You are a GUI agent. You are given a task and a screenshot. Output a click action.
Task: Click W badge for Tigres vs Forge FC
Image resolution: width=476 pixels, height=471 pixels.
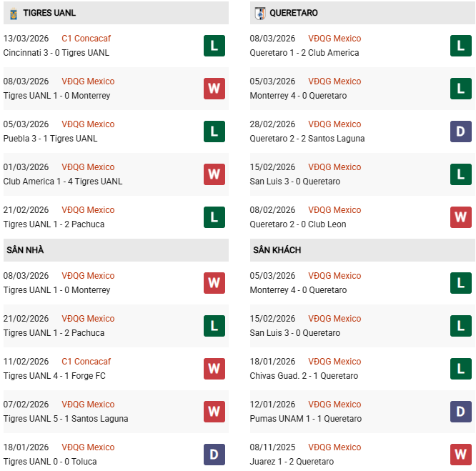(x=214, y=369)
